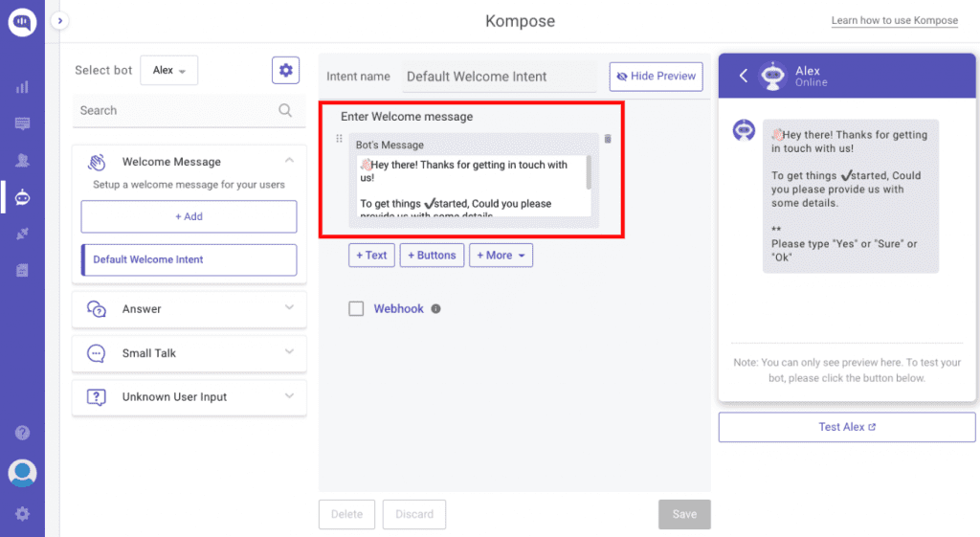The width and height of the screenshot is (980, 537).
Task: Expand the Unknown User Input section
Action: click(289, 395)
